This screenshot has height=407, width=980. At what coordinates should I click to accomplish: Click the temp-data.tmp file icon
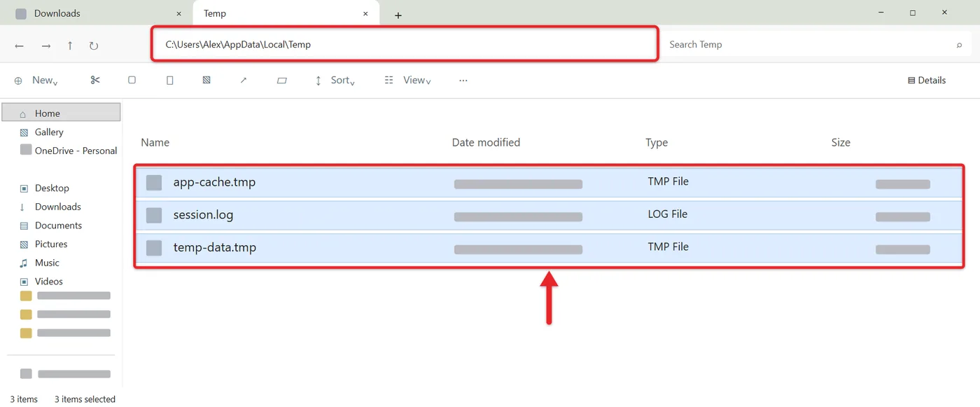[154, 248]
